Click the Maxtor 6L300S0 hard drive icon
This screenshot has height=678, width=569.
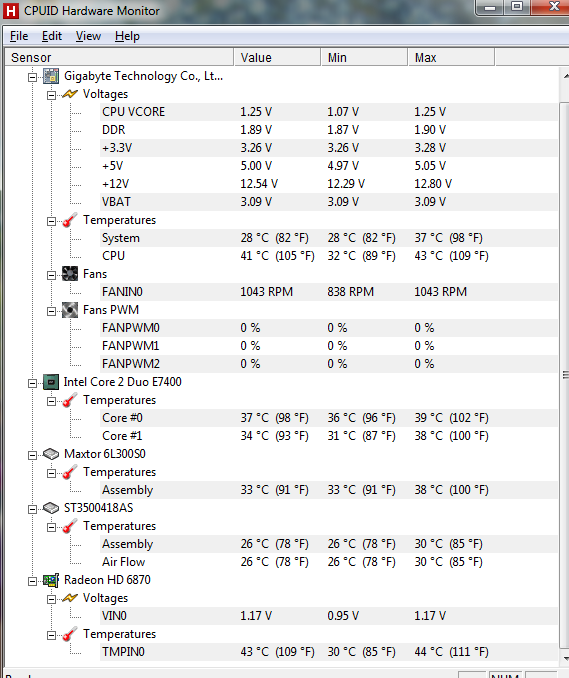pyautogui.click(x=51, y=454)
